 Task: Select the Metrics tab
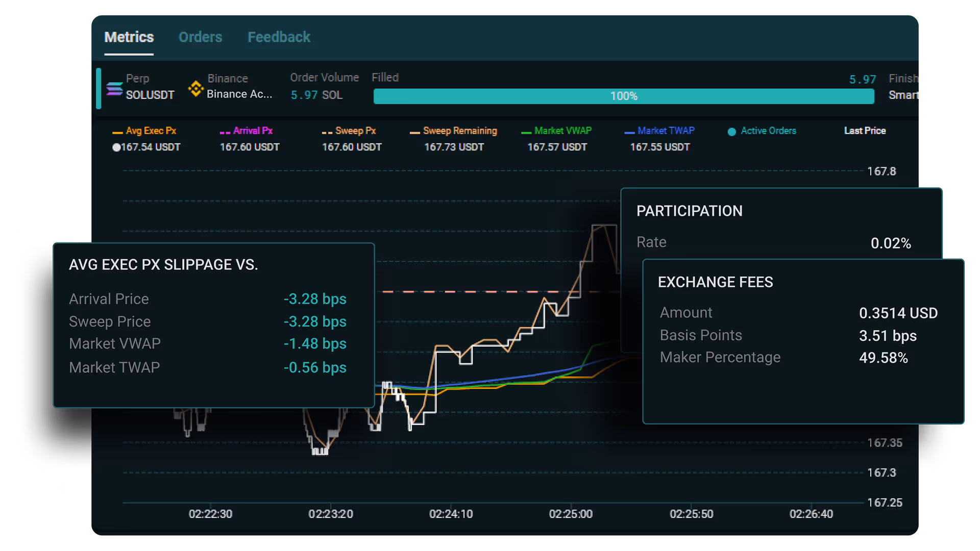click(x=129, y=37)
